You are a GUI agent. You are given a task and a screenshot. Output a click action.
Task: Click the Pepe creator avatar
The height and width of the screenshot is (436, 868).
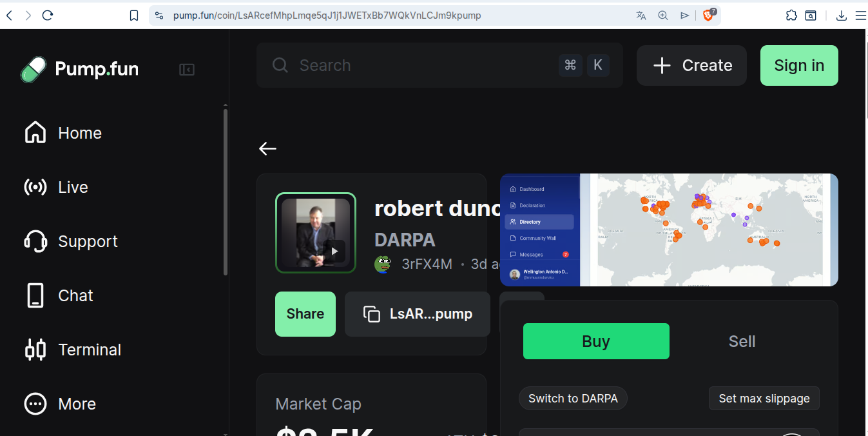(x=383, y=264)
